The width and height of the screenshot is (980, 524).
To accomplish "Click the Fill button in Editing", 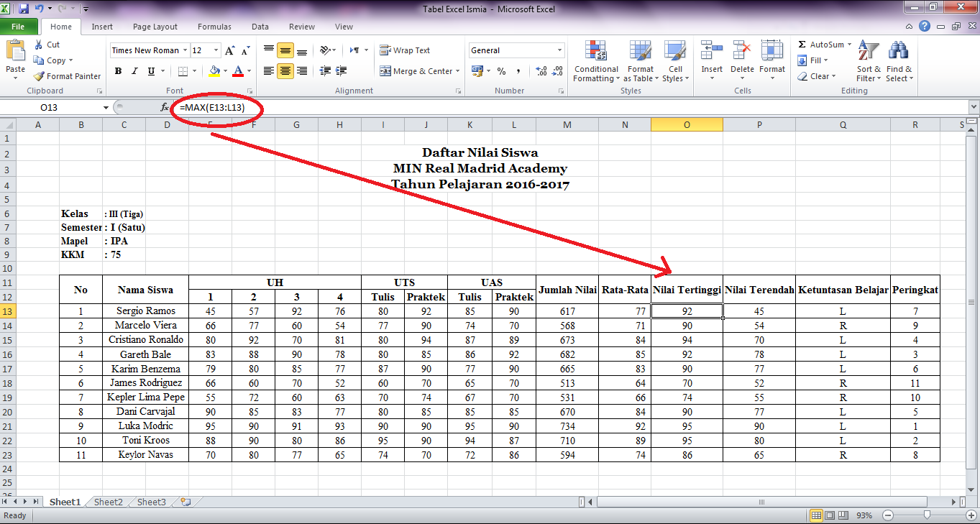I will click(x=813, y=60).
